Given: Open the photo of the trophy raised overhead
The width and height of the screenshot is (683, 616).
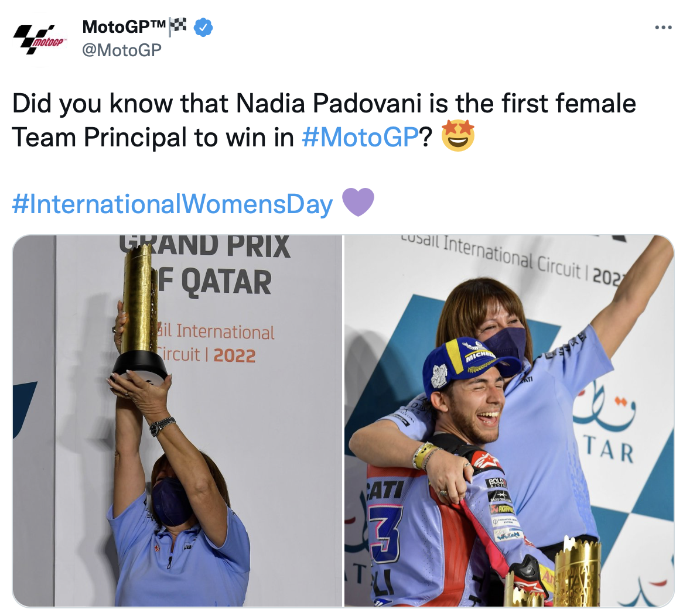Looking at the screenshot, I should point(177,420).
